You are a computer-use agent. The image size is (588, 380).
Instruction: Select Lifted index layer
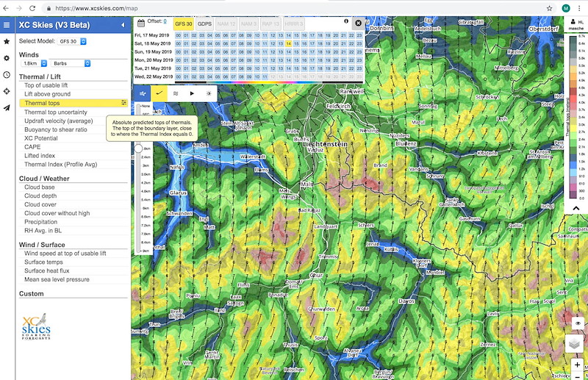coord(40,155)
